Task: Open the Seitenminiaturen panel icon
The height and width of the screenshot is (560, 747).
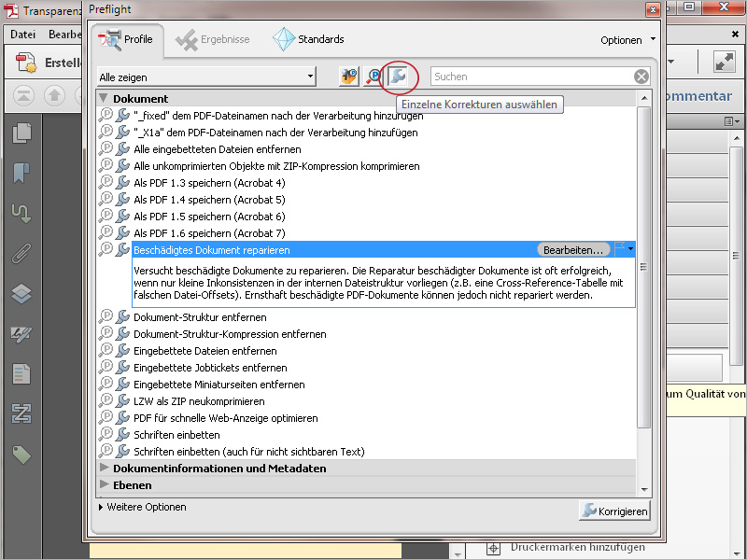Action: point(22,134)
